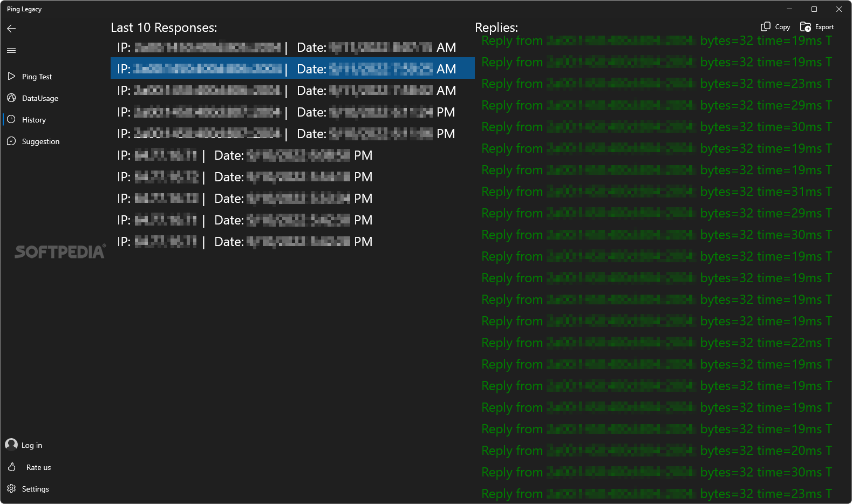Click the Suggestion chat bubble icon
The width and height of the screenshot is (852, 504).
[11, 141]
